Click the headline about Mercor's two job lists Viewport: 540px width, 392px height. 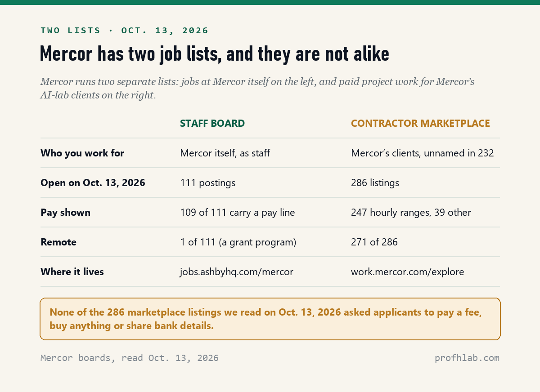click(215, 54)
